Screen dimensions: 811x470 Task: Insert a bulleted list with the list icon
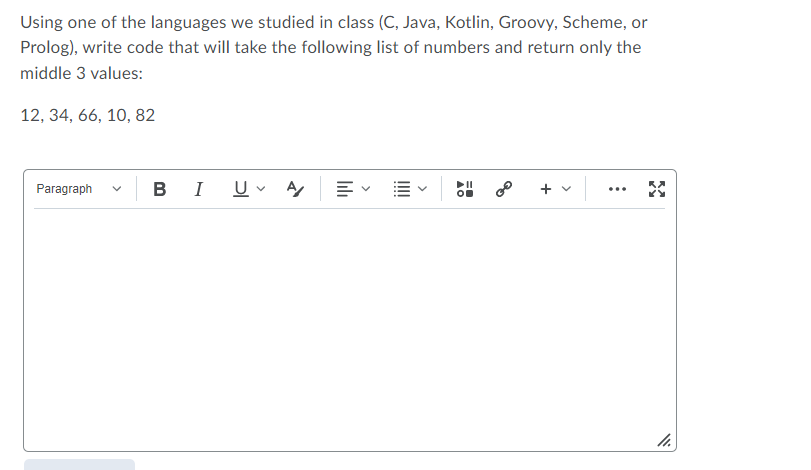coord(401,189)
